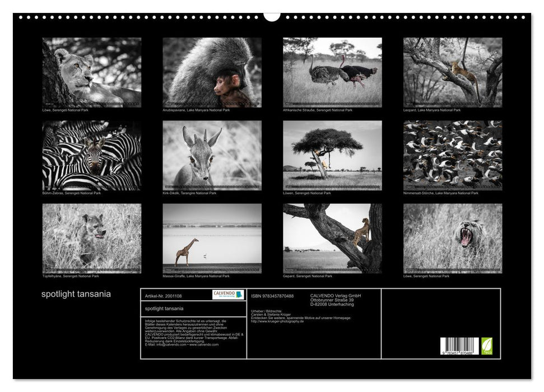Select the Kirk-Dikdik photo

(x=212, y=155)
